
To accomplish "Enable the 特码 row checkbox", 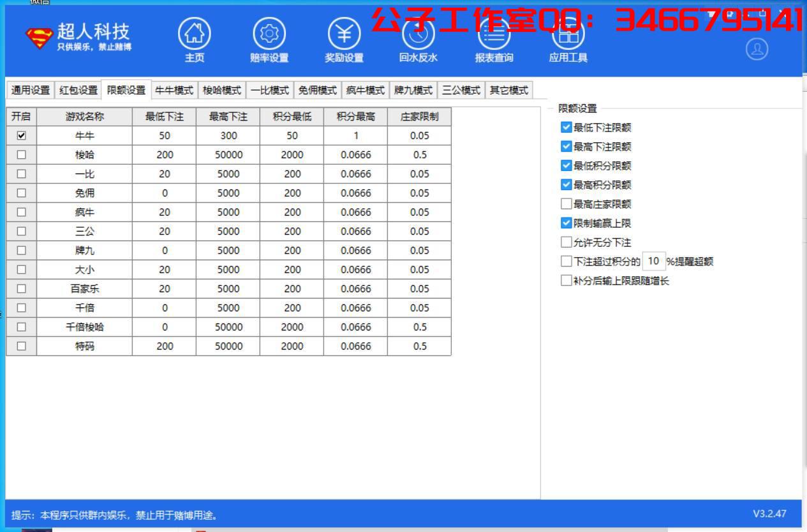I will click(x=22, y=346).
